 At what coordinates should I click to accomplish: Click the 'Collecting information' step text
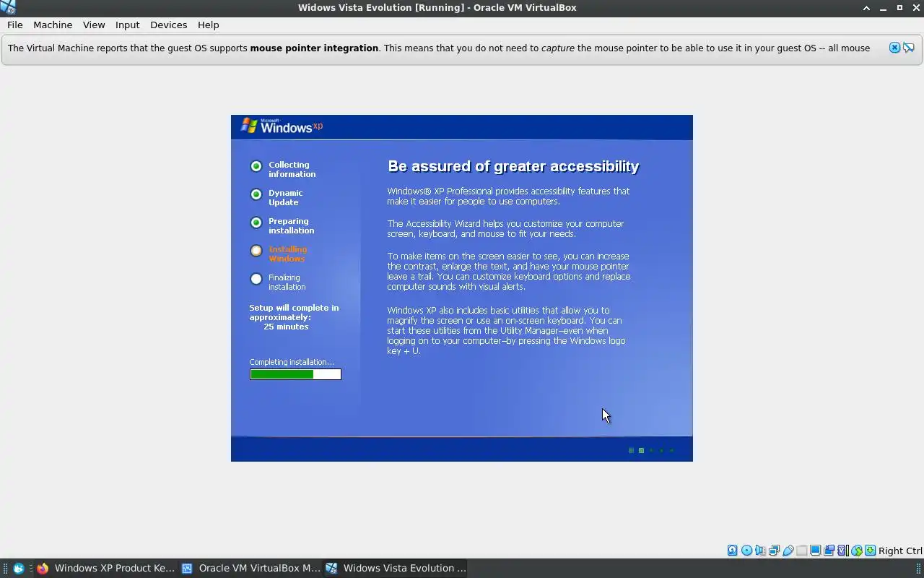click(x=292, y=169)
